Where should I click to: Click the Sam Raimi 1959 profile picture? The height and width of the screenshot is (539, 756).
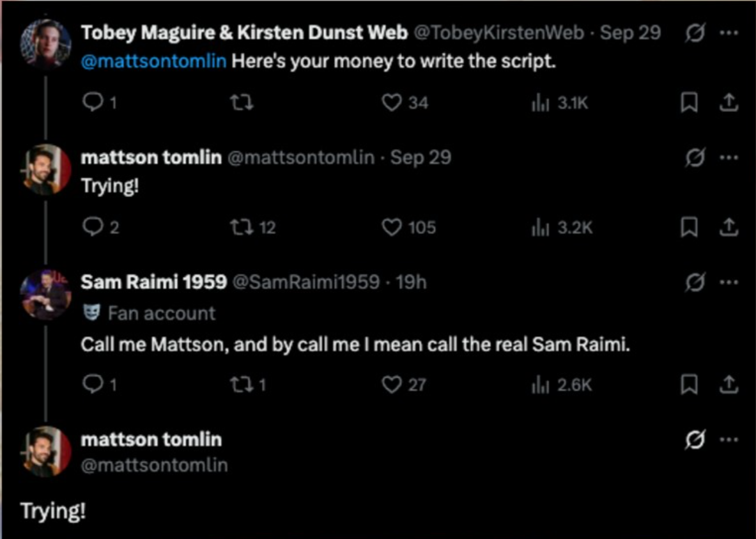[x=45, y=294]
